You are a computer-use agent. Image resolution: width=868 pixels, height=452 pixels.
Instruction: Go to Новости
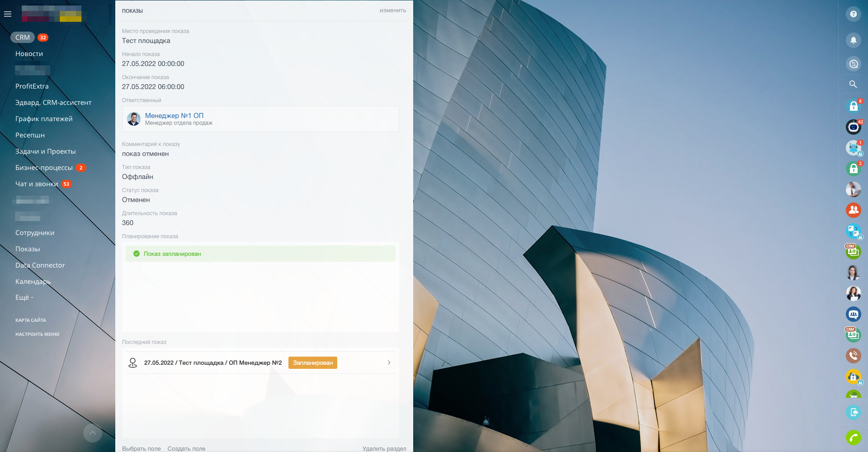coord(29,54)
